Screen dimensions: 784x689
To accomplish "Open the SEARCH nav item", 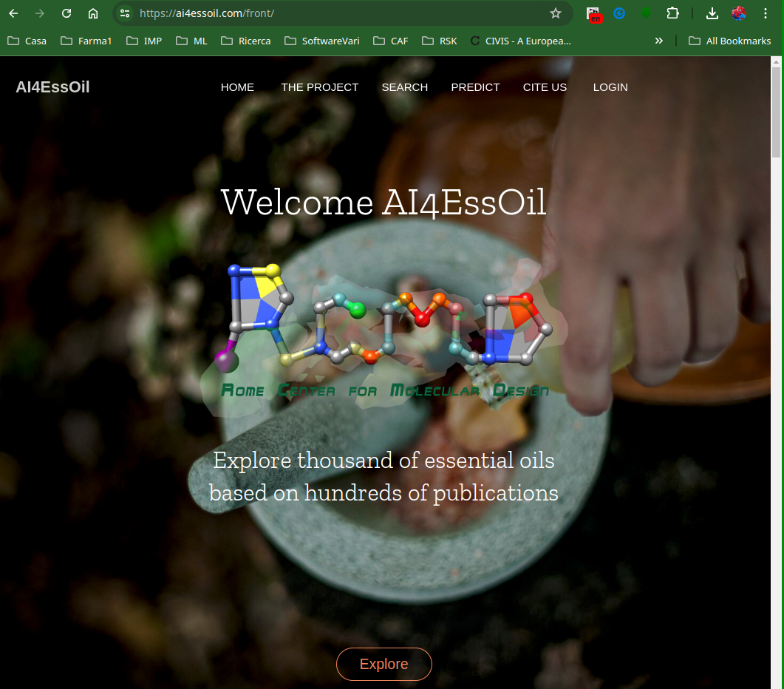I will [405, 87].
